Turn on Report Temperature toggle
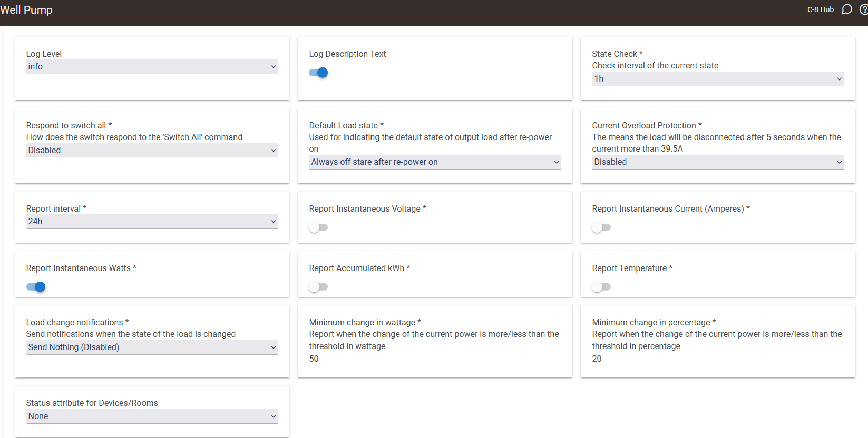This screenshot has height=438, width=868. pyautogui.click(x=601, y=287)
